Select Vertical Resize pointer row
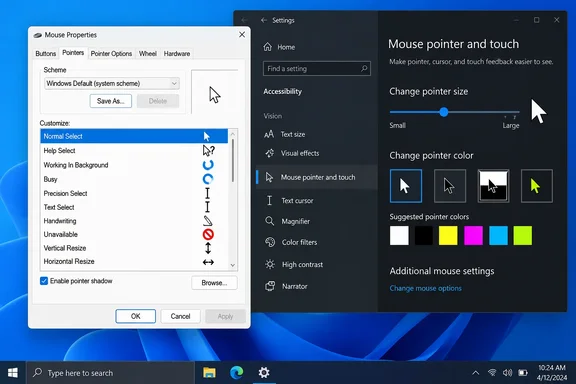This screenshot has width=576, height=384. point(134,248)
